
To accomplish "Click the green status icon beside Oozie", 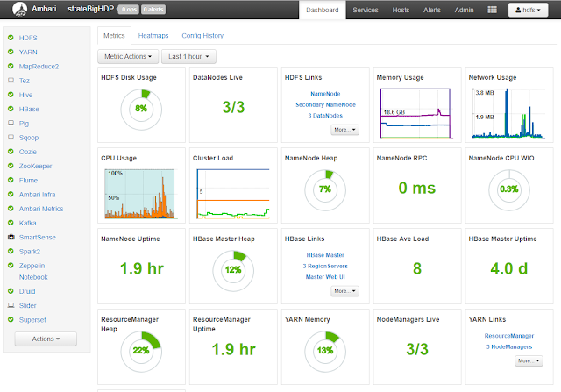I will click(x=11, y=152).
